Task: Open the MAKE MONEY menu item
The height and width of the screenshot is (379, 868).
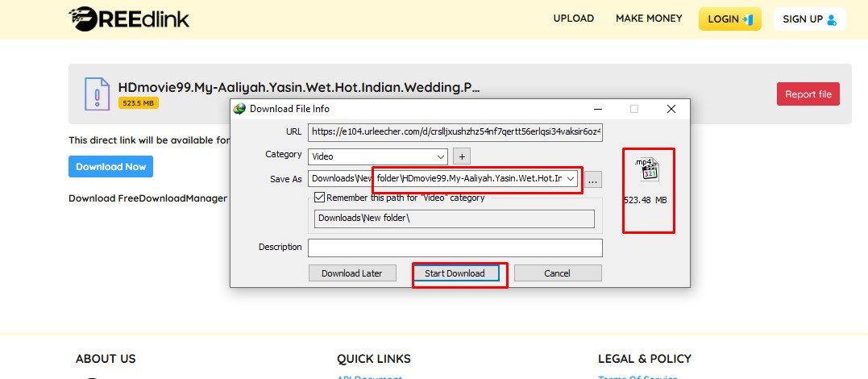Action: point(649,19)
